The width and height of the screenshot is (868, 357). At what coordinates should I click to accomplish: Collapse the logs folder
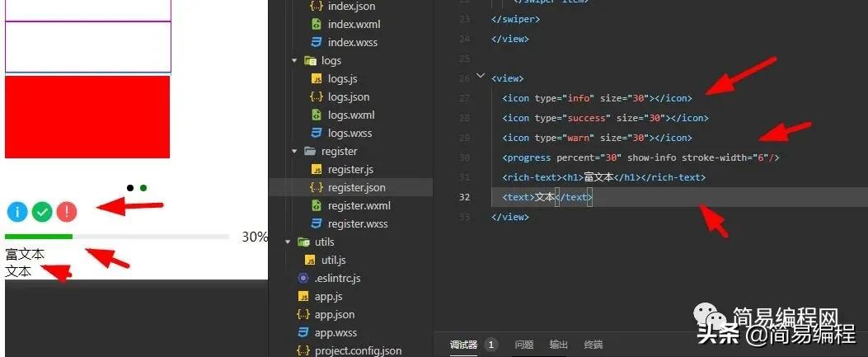[294, 61]
